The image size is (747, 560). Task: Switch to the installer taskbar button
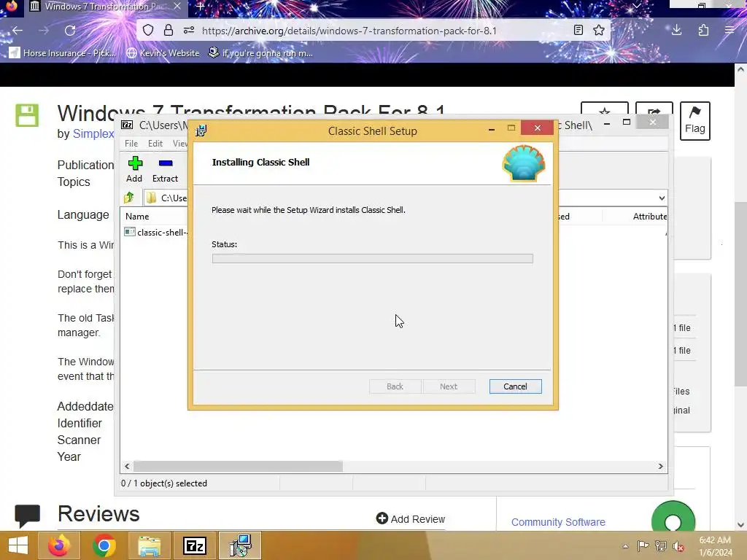click(x=239, y=545)
